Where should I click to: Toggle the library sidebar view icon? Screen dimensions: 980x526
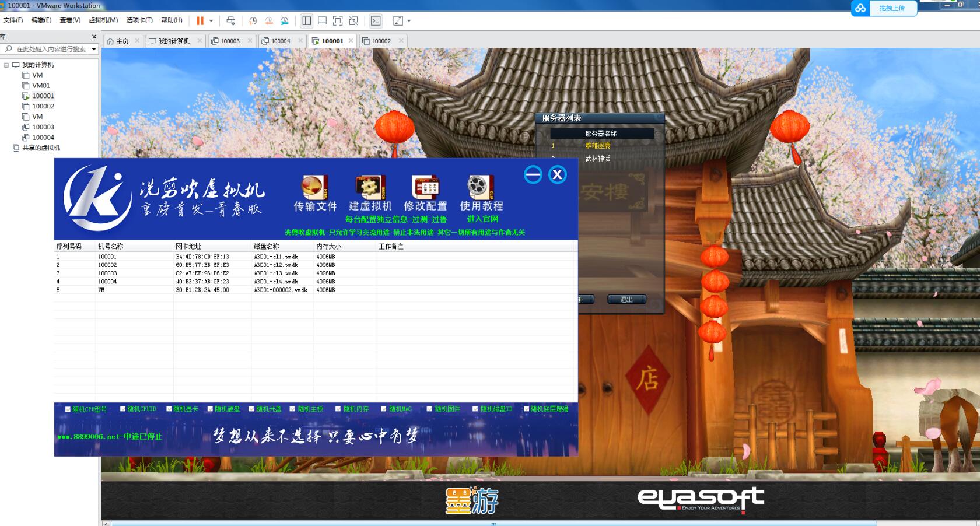point(306,21)
